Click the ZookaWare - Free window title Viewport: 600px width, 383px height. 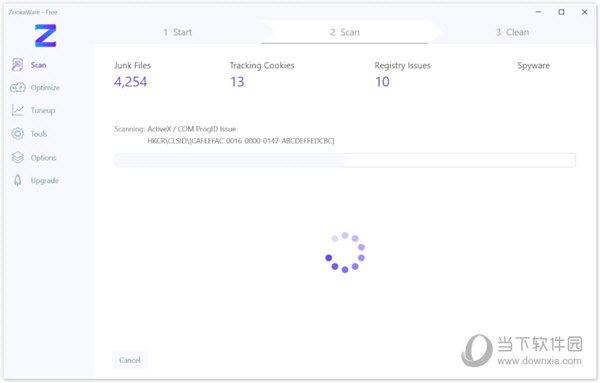33,12
